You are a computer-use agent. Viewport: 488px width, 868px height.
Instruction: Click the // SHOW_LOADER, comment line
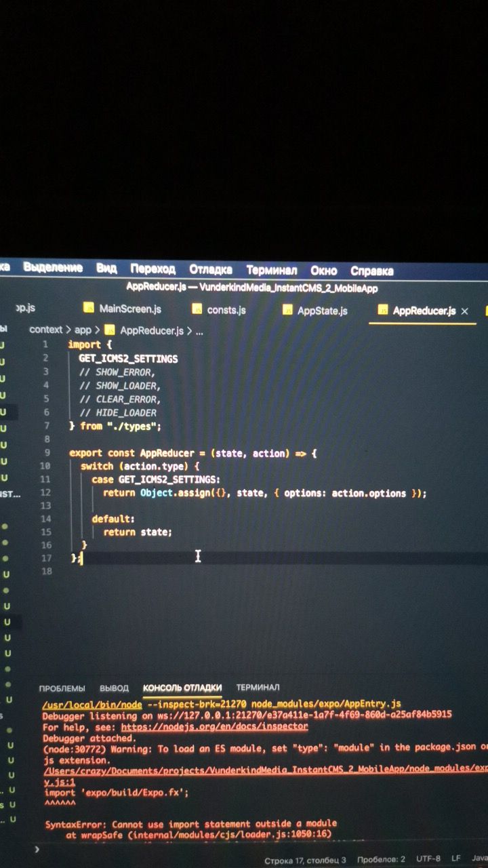click(120, 386)
